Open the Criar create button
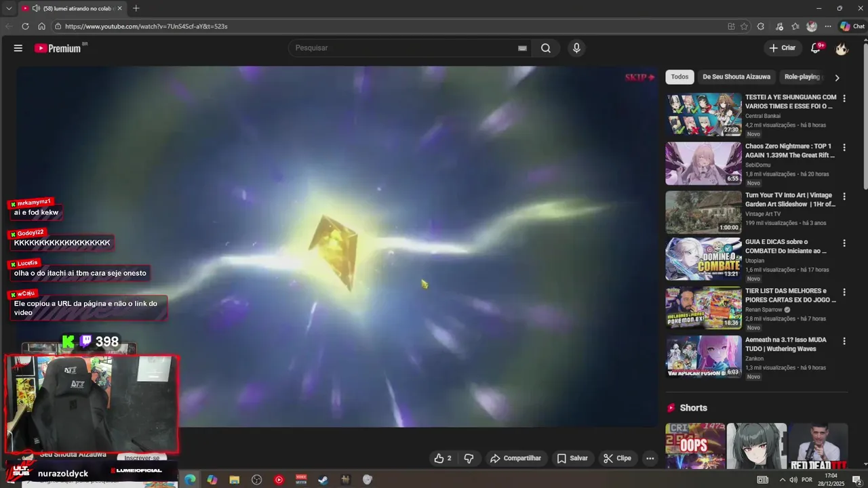 click(x=782, y=48)
